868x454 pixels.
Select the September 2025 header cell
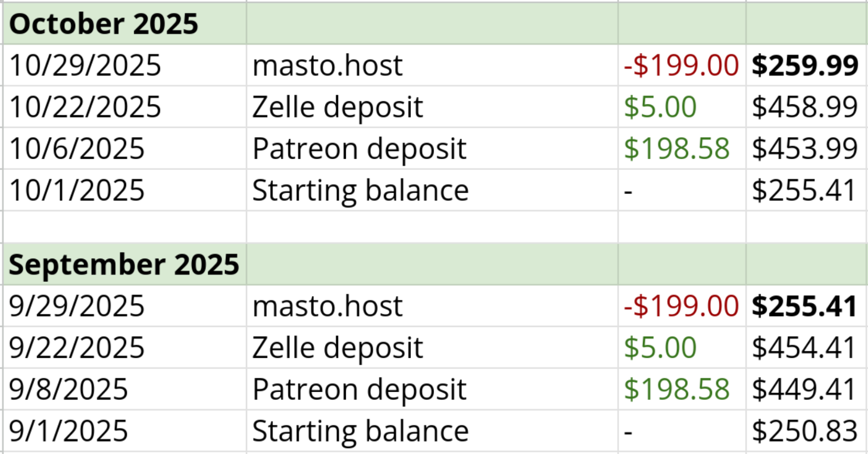click(x=124, y=265)
